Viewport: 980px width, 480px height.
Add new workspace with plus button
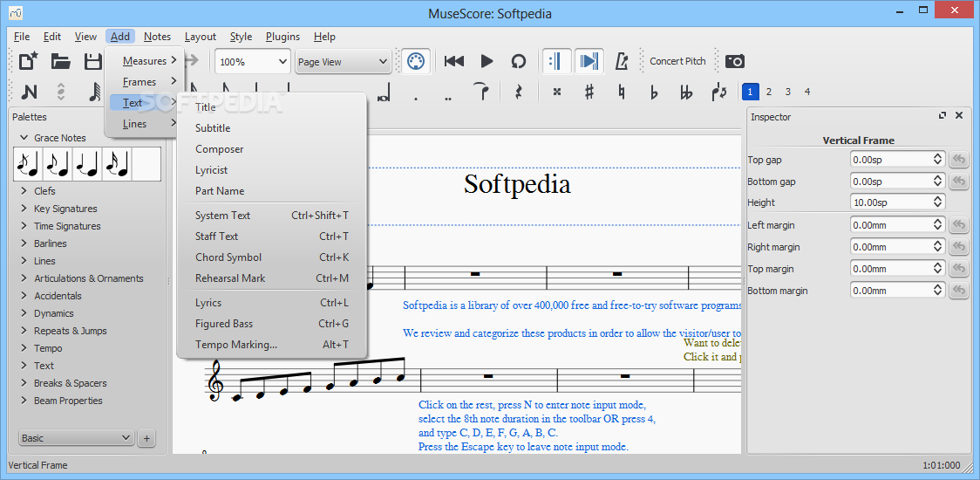tap(146, 438)
